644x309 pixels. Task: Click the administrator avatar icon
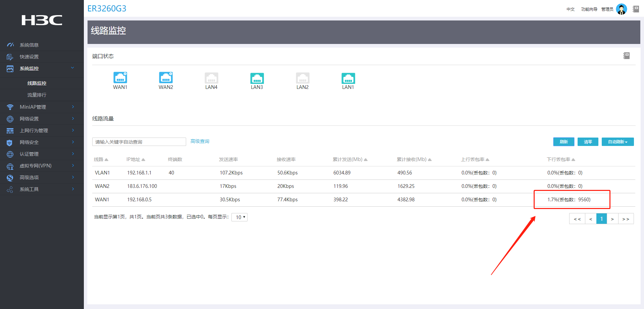622,9
